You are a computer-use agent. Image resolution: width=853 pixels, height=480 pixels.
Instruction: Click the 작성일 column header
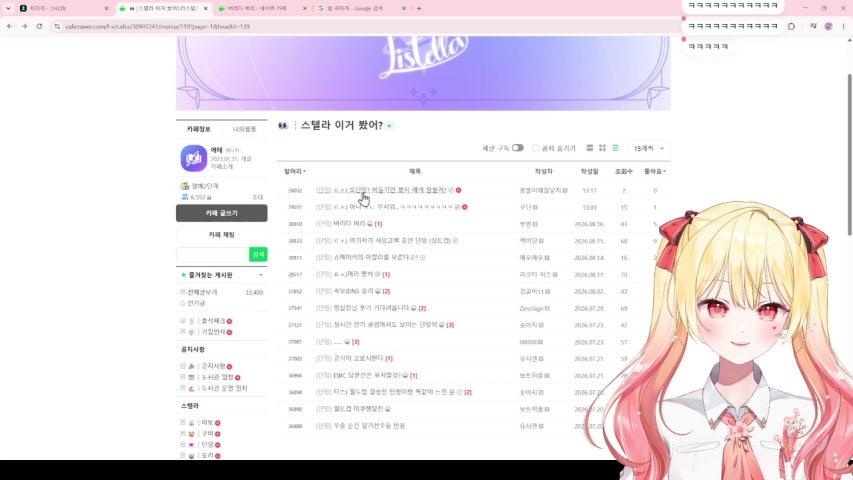pos(589,171)
